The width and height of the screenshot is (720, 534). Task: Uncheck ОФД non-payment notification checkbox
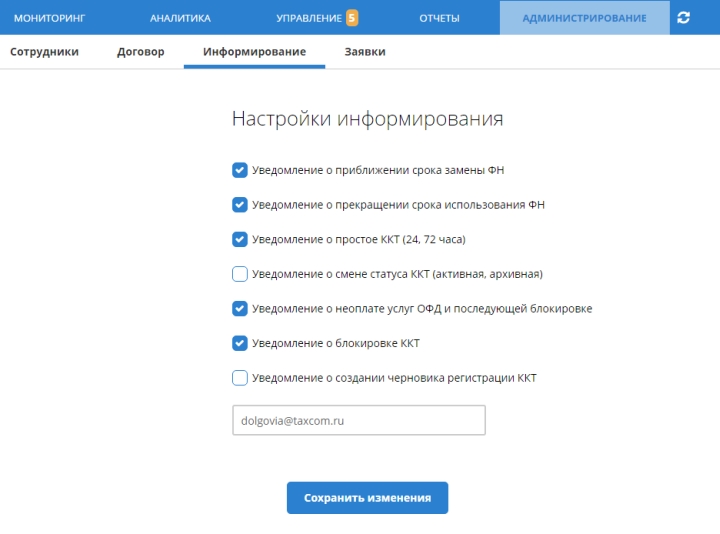(240, 309)
